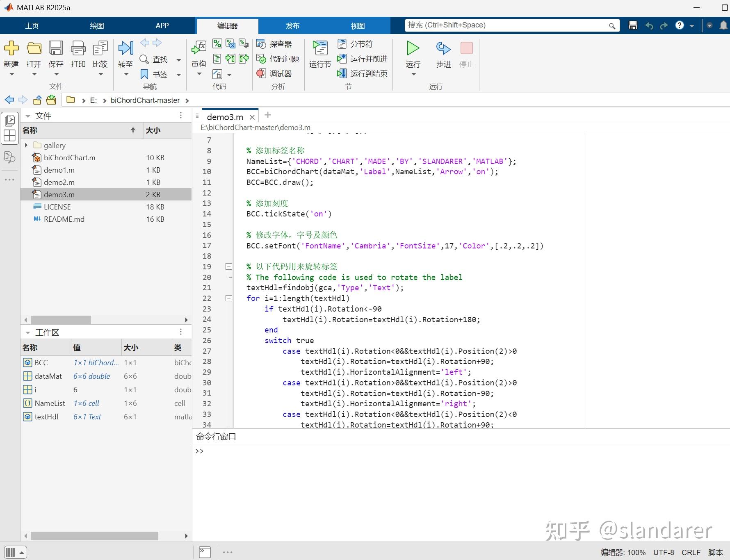
Task: Expand the gallery folder
Action: [26, 145]
